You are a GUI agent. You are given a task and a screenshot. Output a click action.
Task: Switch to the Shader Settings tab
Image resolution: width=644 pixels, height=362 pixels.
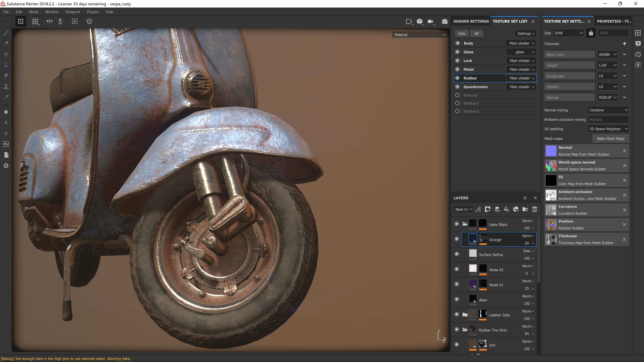coord(471,21)
